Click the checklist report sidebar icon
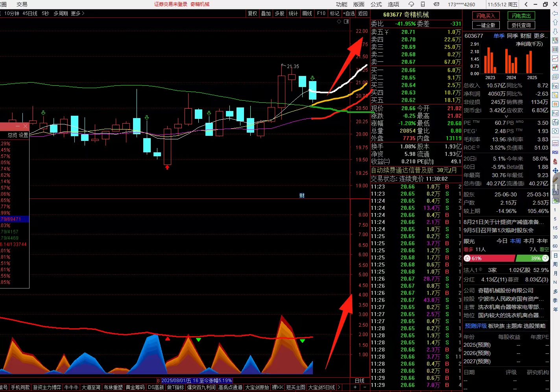The width and height of the screenshot is (560, 392). pyautogui.click(x=555, y=41)
